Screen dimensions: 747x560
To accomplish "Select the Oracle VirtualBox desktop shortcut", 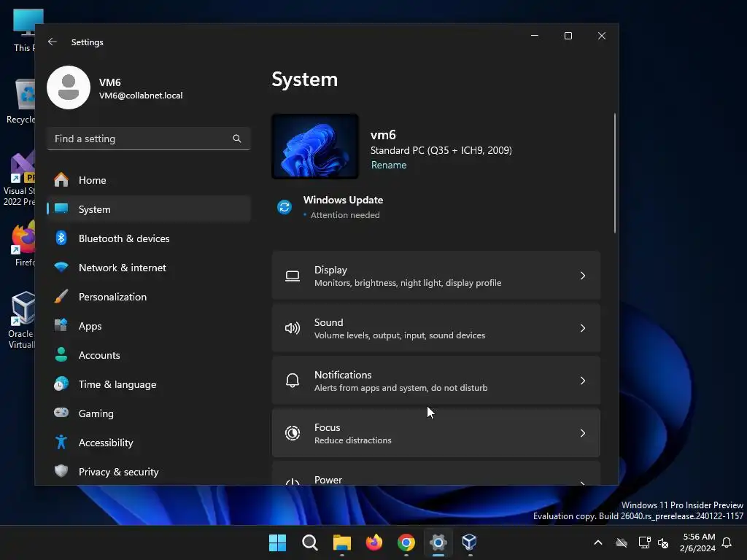I will (21, 320).
